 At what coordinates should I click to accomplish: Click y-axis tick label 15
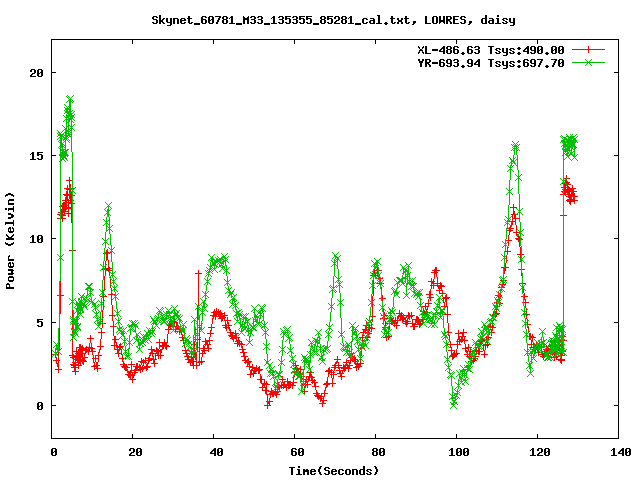point(36,156)
